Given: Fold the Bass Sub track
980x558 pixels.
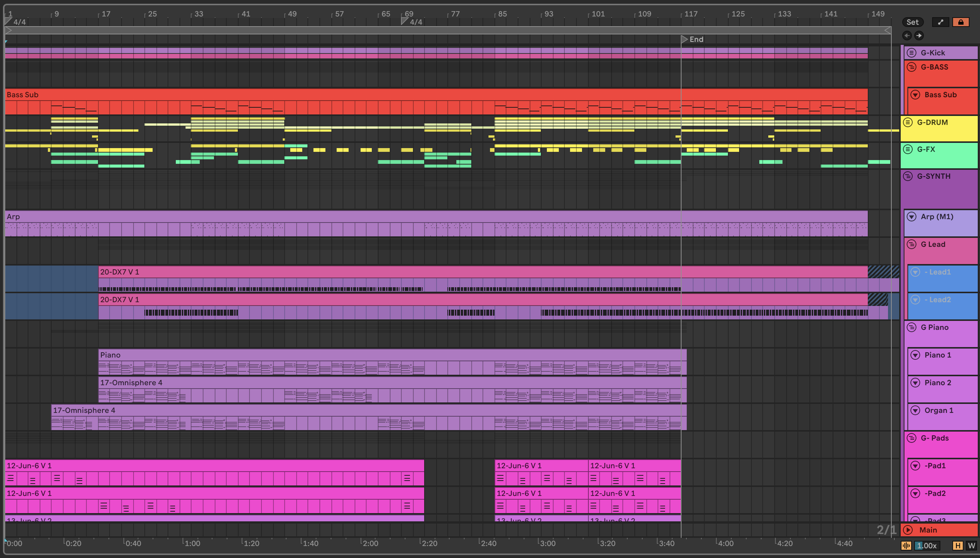Looking at the screenshot, I should (x=915, y=95).
